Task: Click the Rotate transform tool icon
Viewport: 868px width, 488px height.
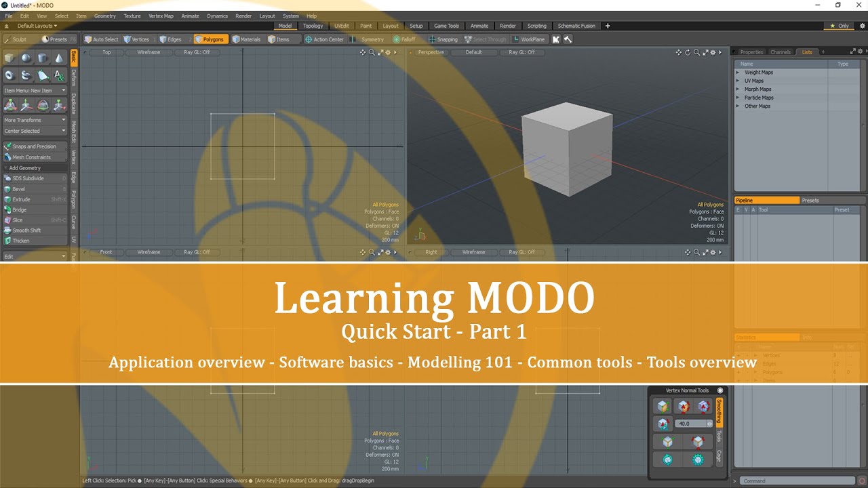Action: [x=43, y=105]
